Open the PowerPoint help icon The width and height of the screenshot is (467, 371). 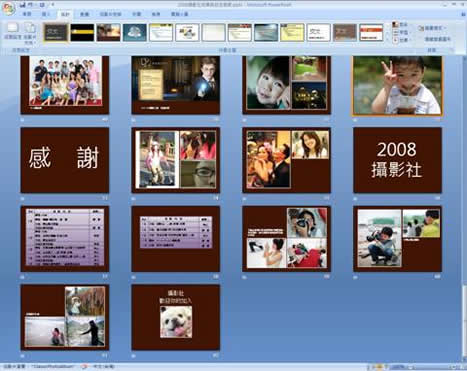(463, 14)
